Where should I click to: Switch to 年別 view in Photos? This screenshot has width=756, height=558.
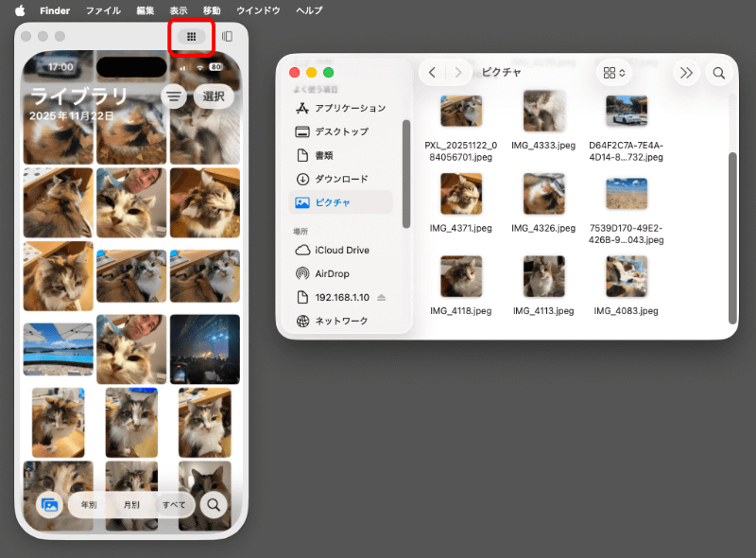[x=89, y=505]
